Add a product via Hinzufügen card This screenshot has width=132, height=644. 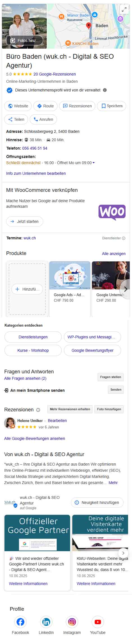[x=27, y=289]
